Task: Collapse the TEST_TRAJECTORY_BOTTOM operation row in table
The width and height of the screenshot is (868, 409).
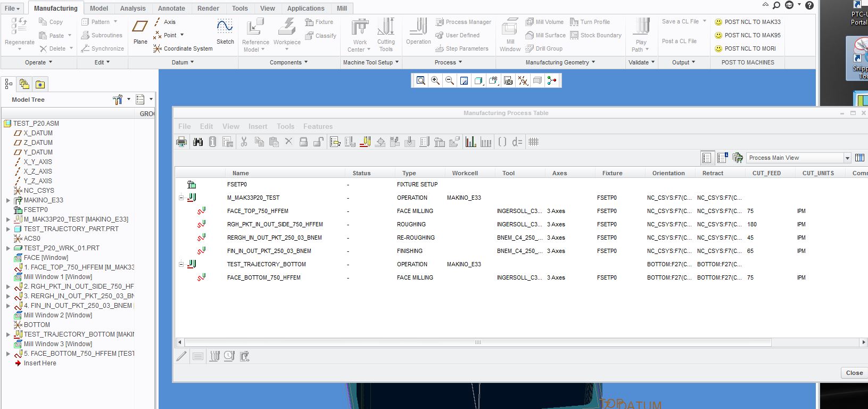Action: [x=181, y=264]
